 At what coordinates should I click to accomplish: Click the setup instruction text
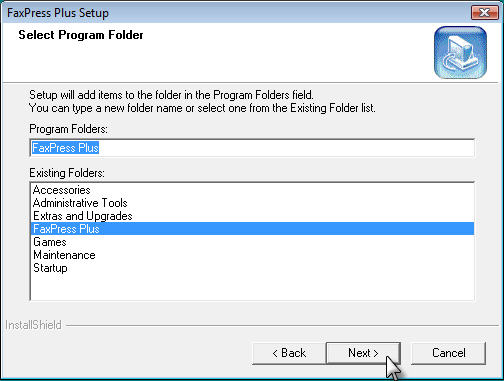click(x=202, y=102)
